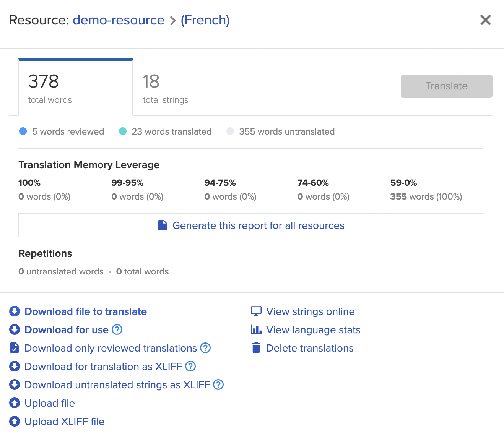
Task: Toggle the blue words reviewed legend dot
Action: pos(23,131)
